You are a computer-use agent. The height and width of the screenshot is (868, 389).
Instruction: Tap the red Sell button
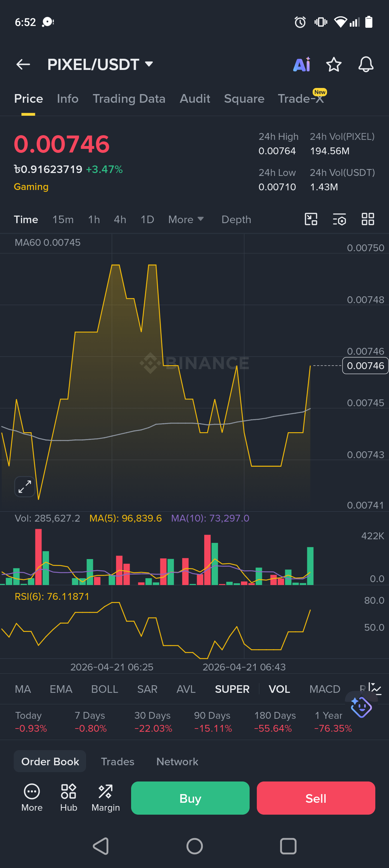pyautogui.click(x=316, y=798)
